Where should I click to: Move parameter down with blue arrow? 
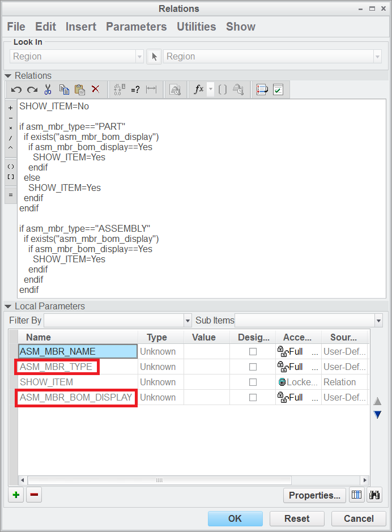pyautogui.click(x=377, y=414)
